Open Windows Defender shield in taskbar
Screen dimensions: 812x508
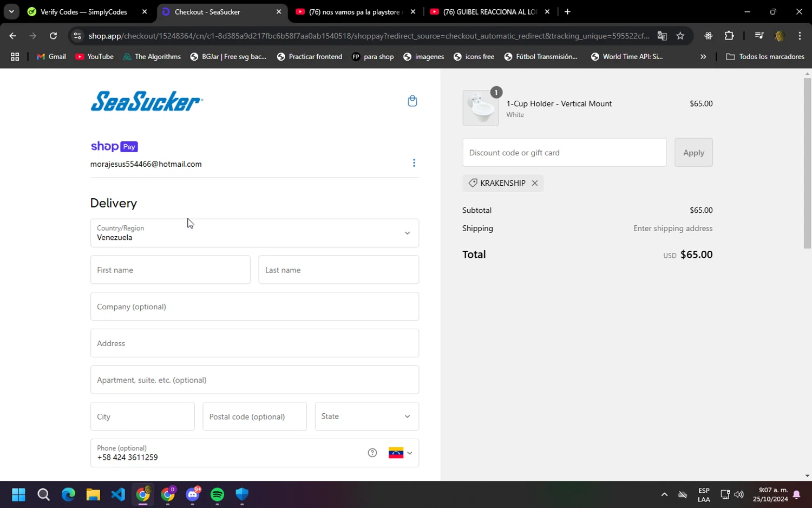pos(242,494)
